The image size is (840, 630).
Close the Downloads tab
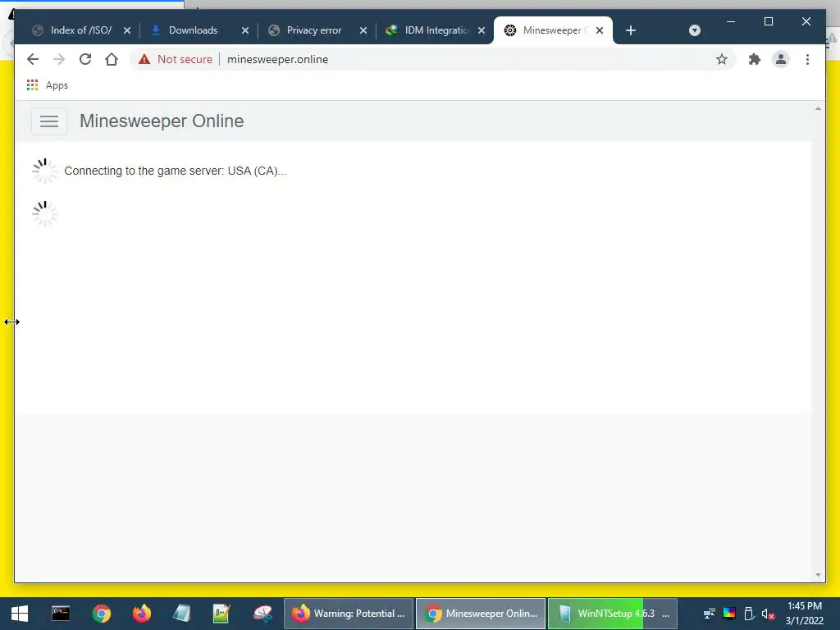coord(244,30)
